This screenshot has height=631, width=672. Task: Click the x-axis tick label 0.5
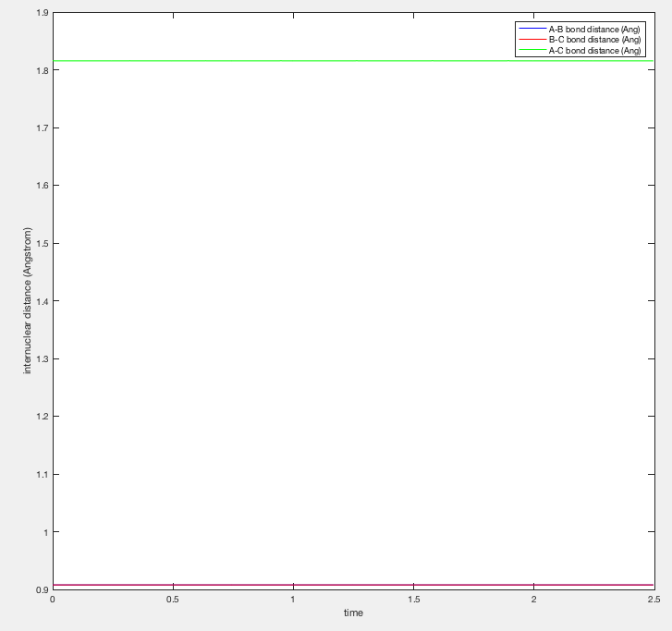173,600
